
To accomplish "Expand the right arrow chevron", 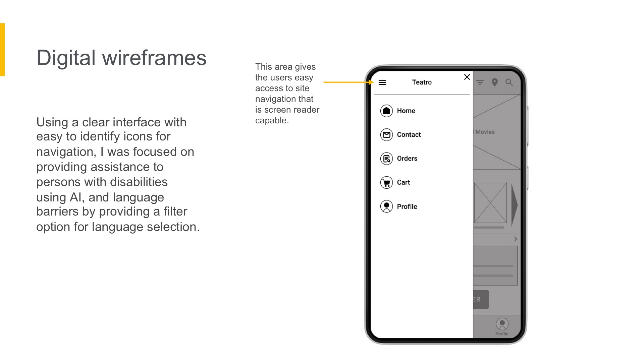I will (x=515, y=239).
